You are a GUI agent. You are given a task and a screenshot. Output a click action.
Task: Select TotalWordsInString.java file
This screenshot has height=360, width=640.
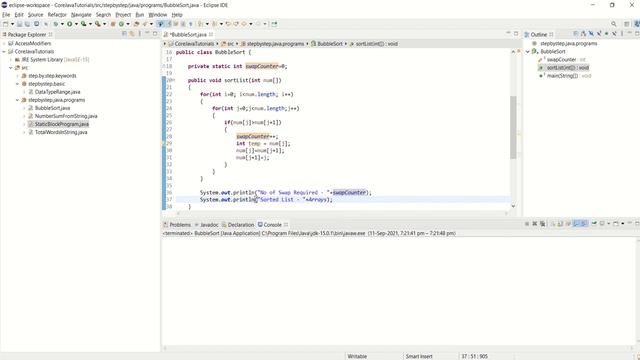coord(61,132)
